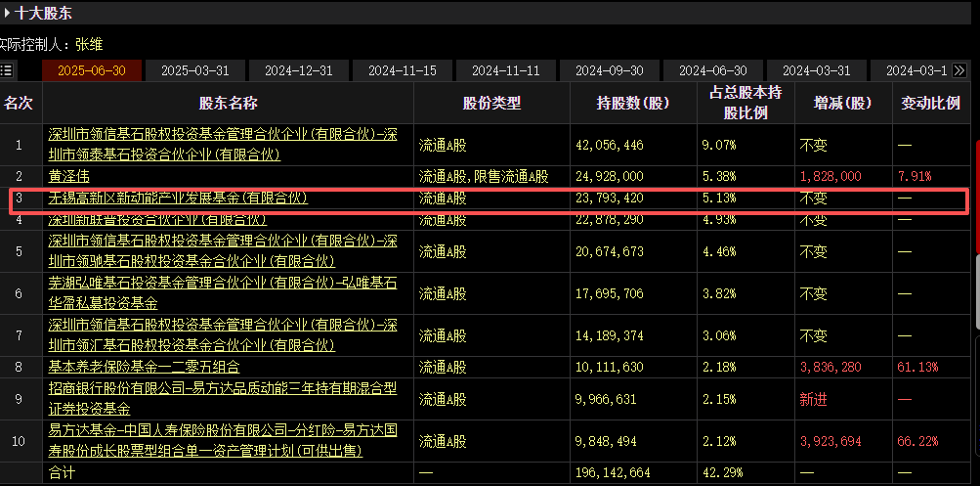Click the 占总股本持股比例 column header

click(745, 104)
